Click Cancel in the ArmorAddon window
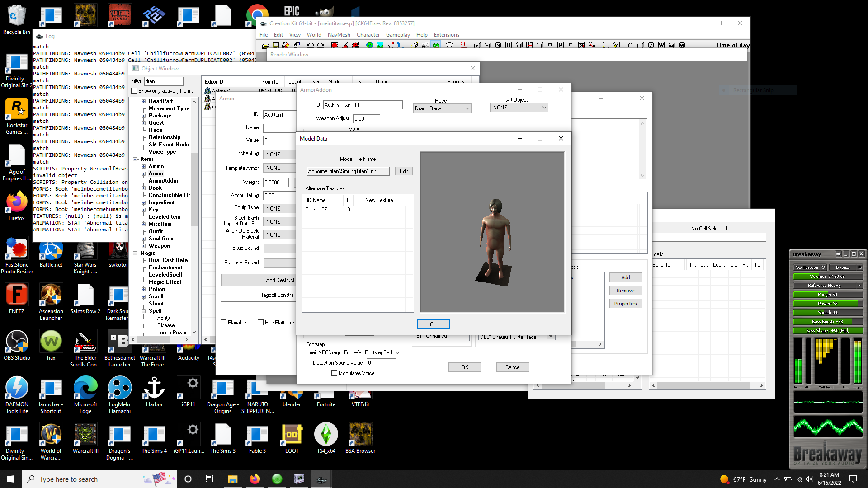The height and width of the screenshot is (488, 868). [513, 367]
